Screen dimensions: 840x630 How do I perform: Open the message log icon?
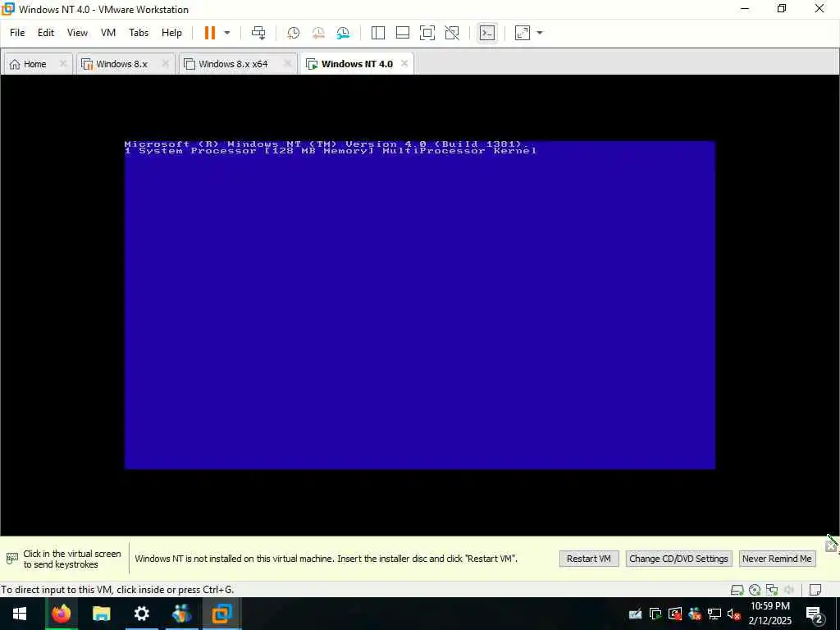coord(815,590)
